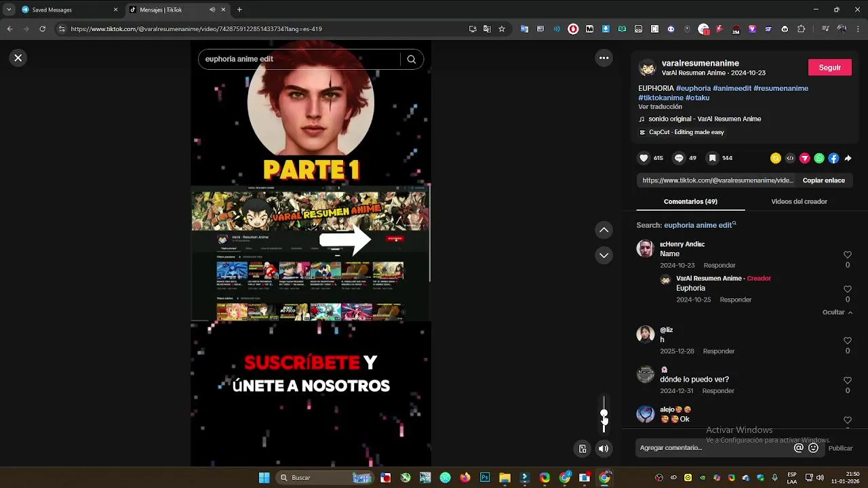Viewport: 868px width, 488px height.
Task: Open the Chrome three-dot menu
Action: pyautogui.click(x=858, y=29)
